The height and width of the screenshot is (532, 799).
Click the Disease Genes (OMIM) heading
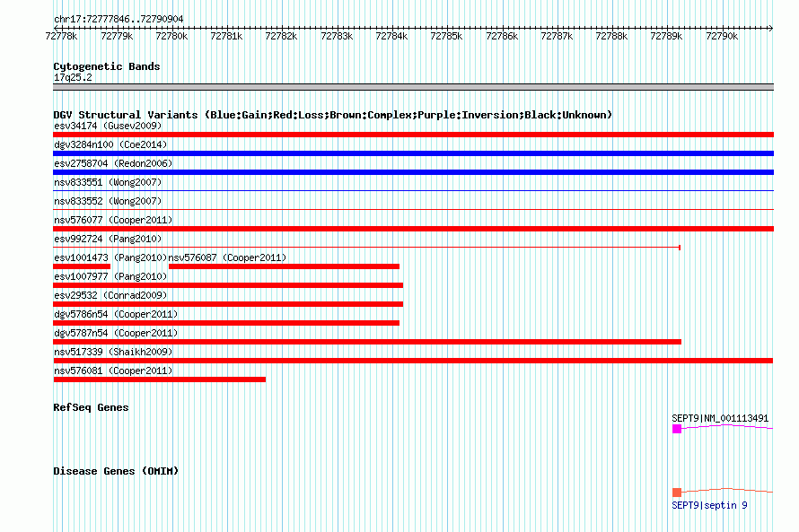pos(116,471)
